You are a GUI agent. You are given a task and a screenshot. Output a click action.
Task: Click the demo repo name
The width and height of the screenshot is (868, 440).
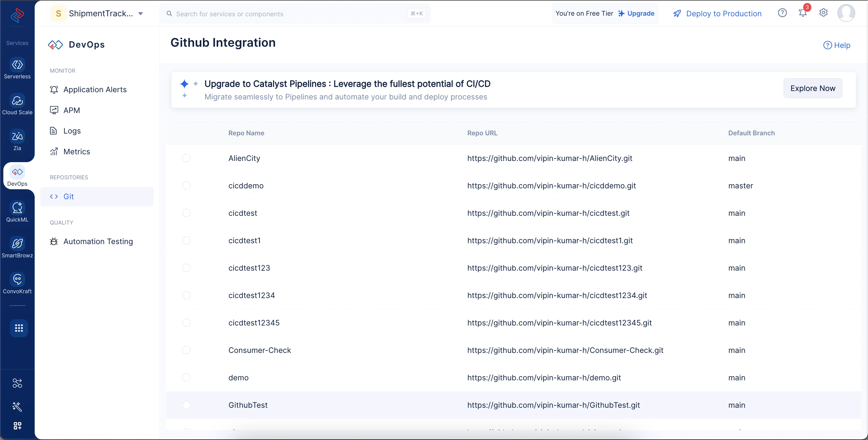point(239,378)
